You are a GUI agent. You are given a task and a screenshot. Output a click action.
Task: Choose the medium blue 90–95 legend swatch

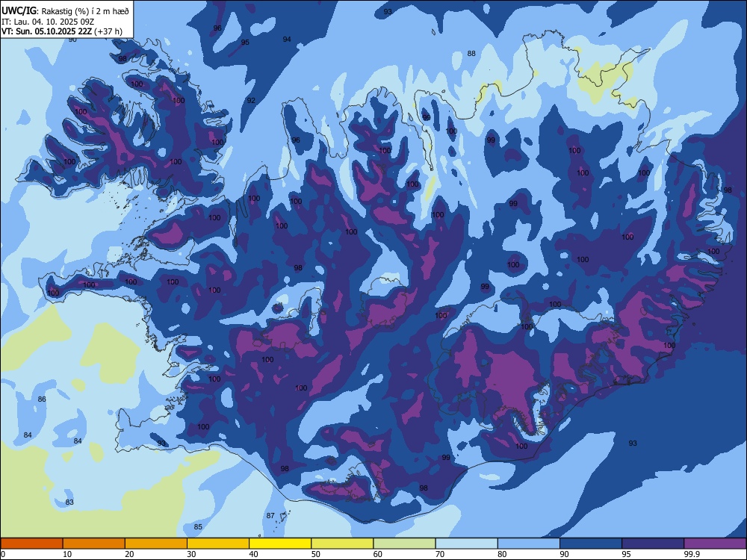pyautogui.click(x=591, y=544)
